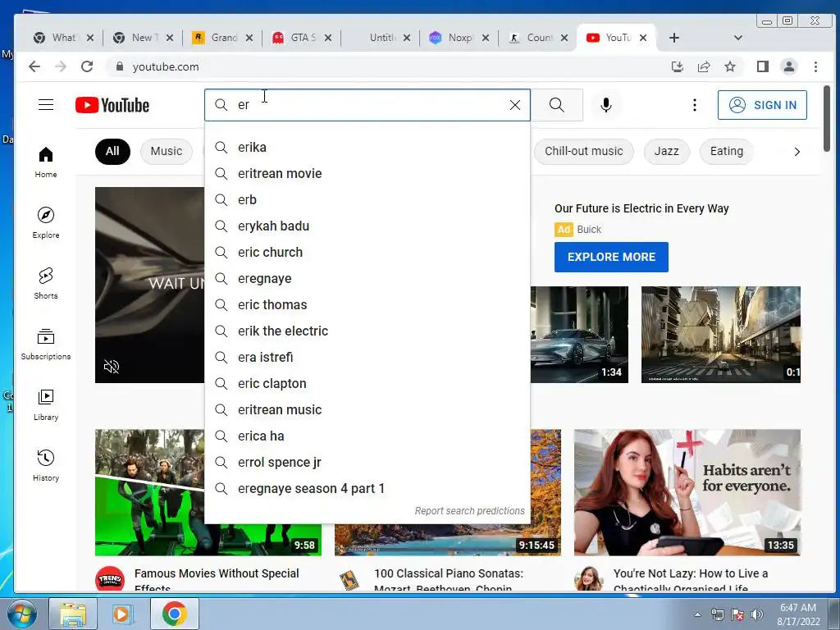Screen dimensions: 840x630
Task: Choose erykah badu suggestion
Action: [x=367, y=226]
